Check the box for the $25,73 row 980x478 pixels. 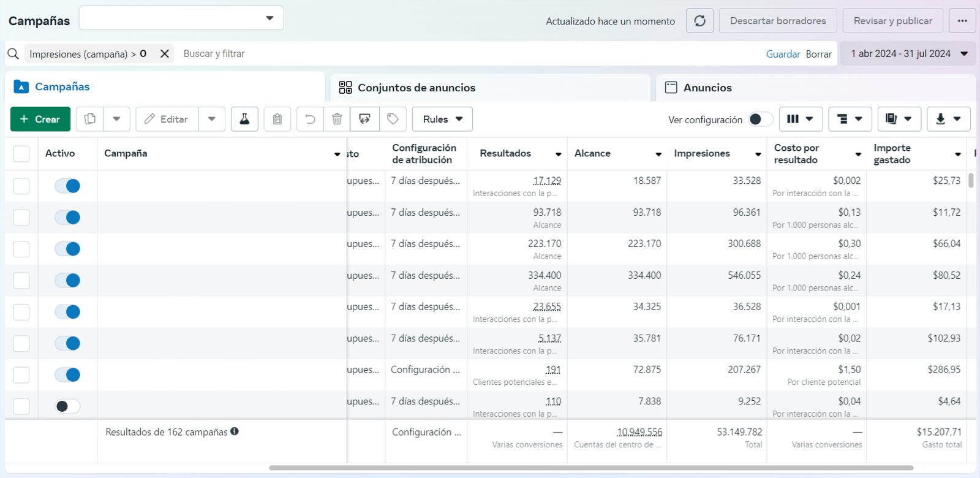point(21,186)
